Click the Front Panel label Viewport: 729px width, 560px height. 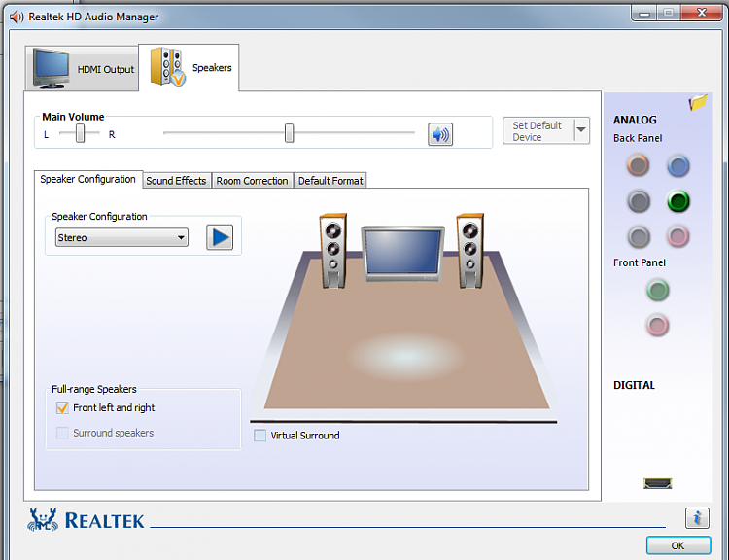640,262
